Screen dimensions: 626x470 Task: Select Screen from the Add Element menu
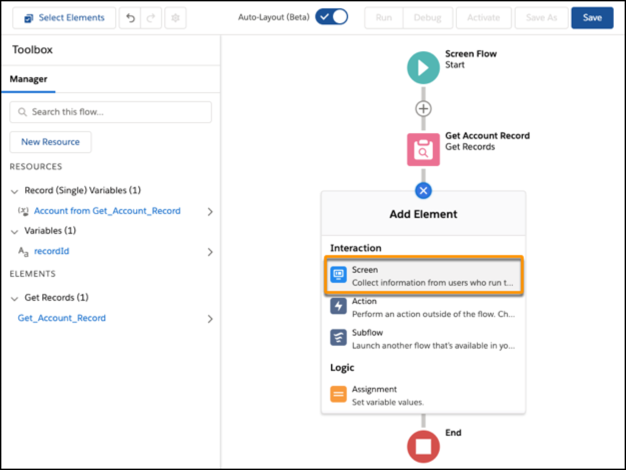click(x=423, y=276)
